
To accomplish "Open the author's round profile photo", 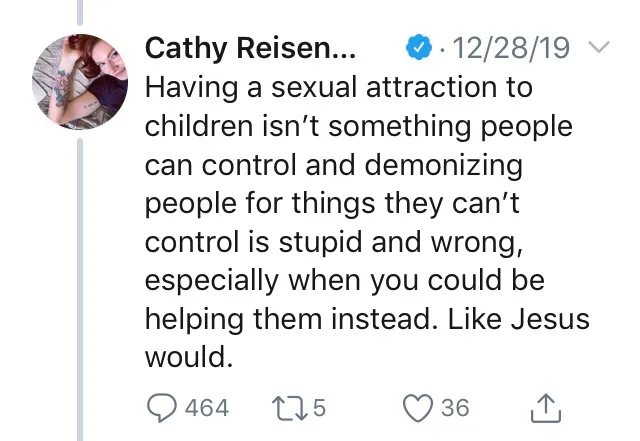I will click(x=80, y=82).
